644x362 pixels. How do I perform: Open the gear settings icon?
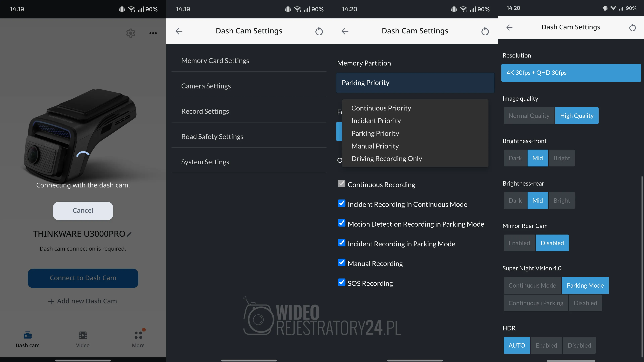(130, 33)
